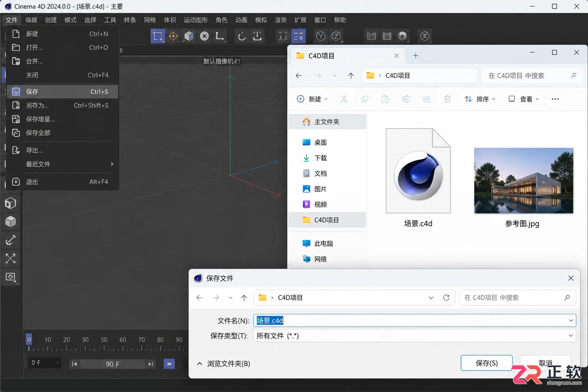Click the refresh icon in save dialog
The height and width of the screenshot is (392, 588).
[446, 298]
